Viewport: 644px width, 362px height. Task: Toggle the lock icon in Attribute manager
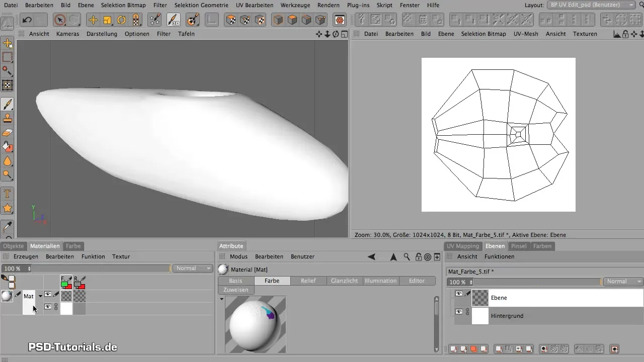coord(418,257)
